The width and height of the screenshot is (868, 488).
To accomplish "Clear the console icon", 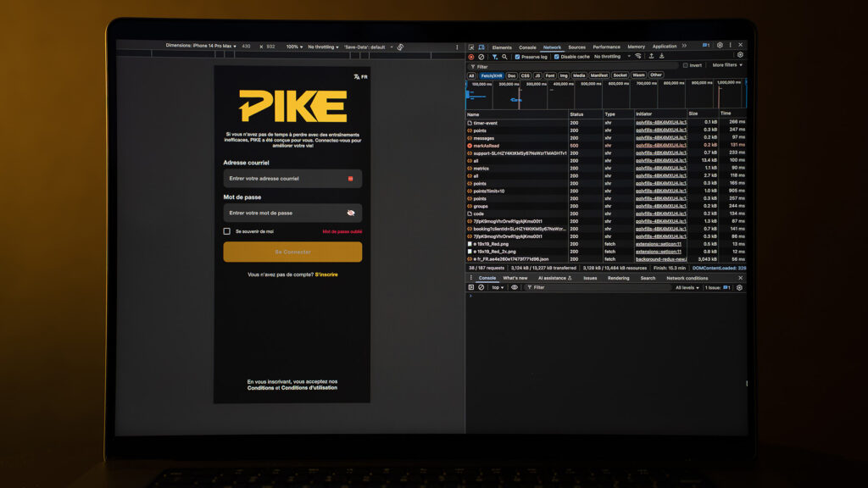I will [x=481, y=288].
